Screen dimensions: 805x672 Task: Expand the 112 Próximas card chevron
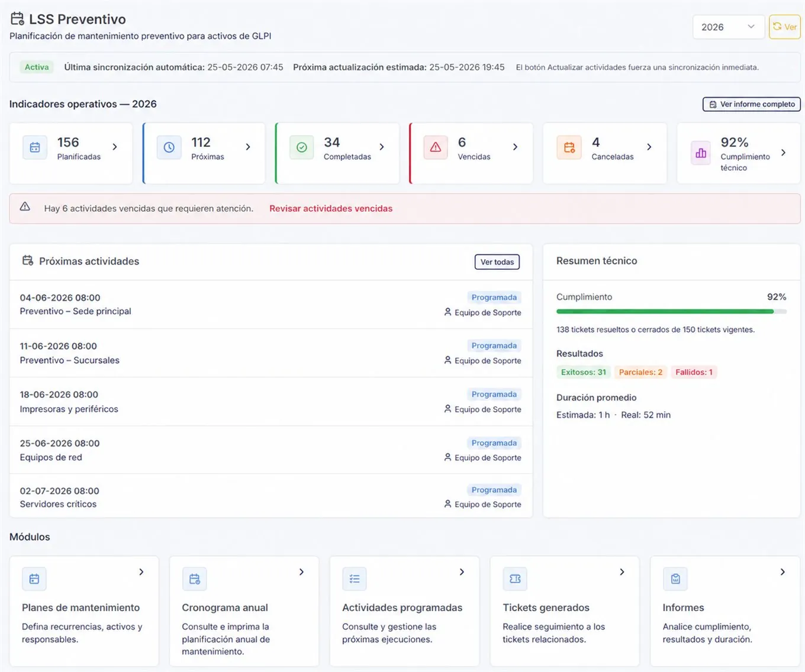click(x=248, y=147)
